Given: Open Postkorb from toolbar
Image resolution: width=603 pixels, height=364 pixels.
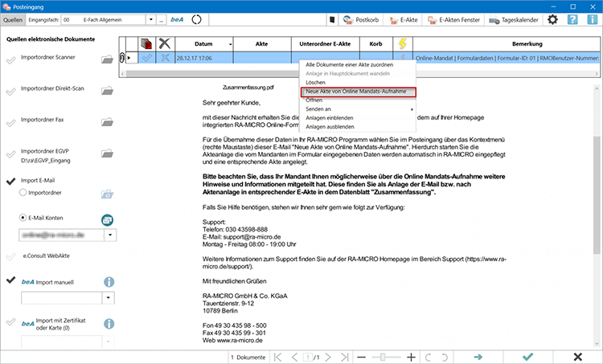Looking at the screenshot, I should [361, 19].
